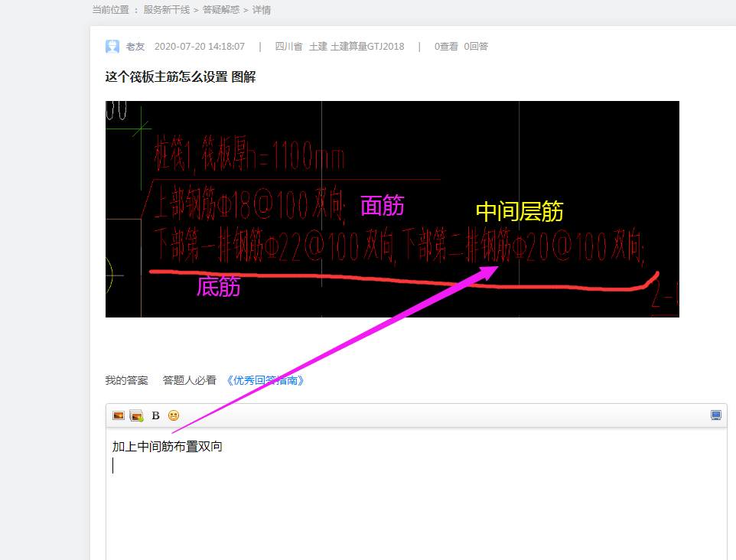Open the 《优秀回答指南》 link

point(265,380)
